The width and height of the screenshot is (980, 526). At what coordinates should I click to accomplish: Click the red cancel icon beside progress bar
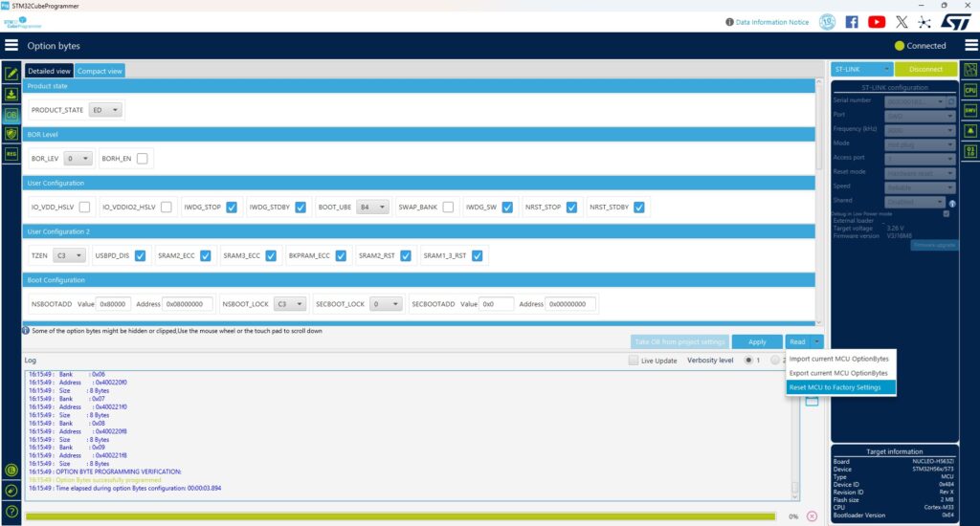(x=812, y=516)
